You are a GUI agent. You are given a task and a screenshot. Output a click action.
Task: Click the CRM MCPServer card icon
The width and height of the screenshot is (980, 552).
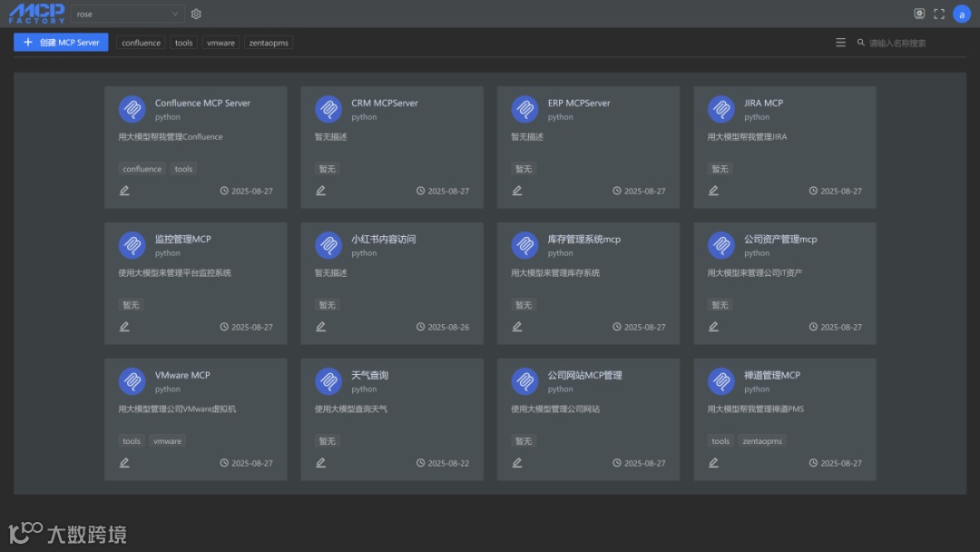[x=328, y=109]
